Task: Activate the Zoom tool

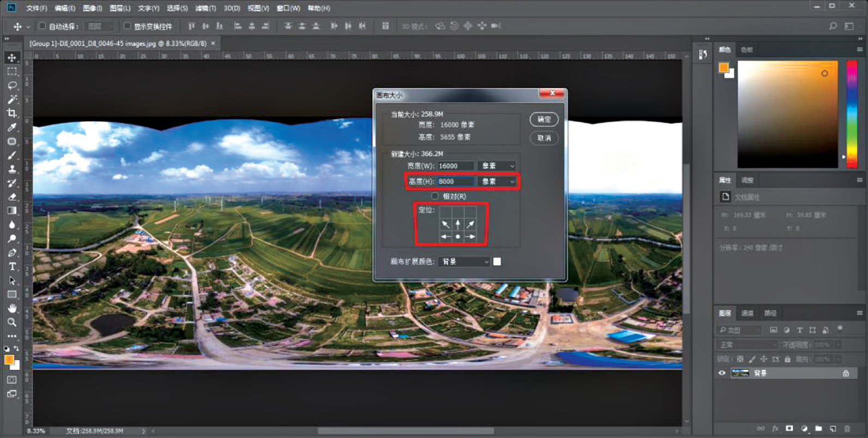Action: [x=11, y=322]
